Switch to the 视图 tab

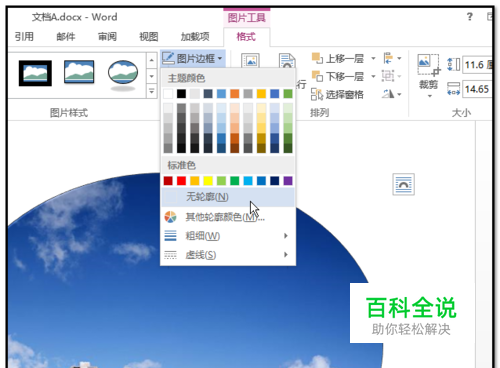pos(149,36)
